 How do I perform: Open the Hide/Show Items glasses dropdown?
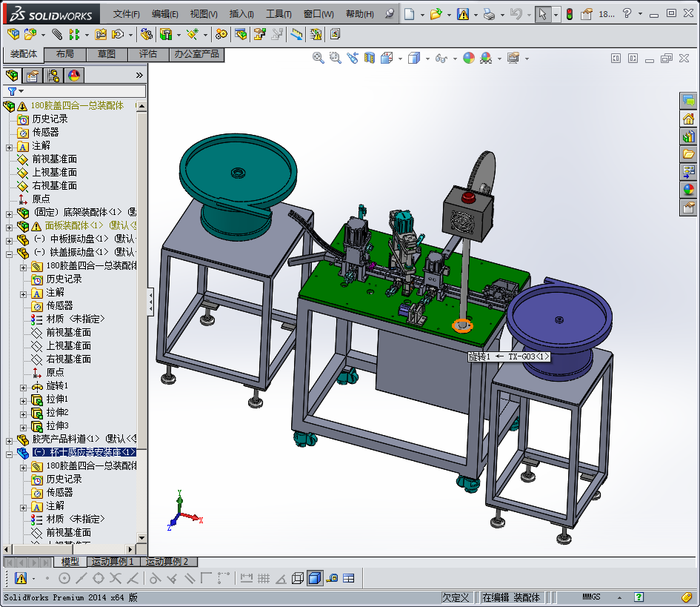[455, 59]
